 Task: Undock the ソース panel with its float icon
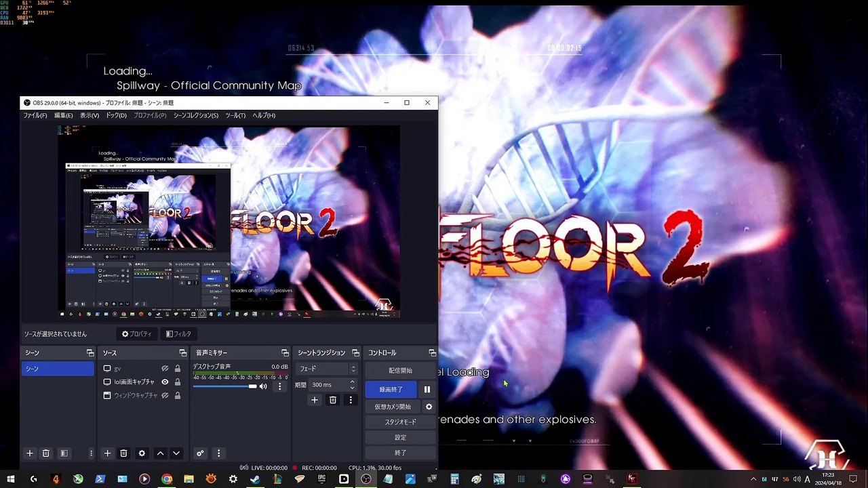click(x=182, y=353)
